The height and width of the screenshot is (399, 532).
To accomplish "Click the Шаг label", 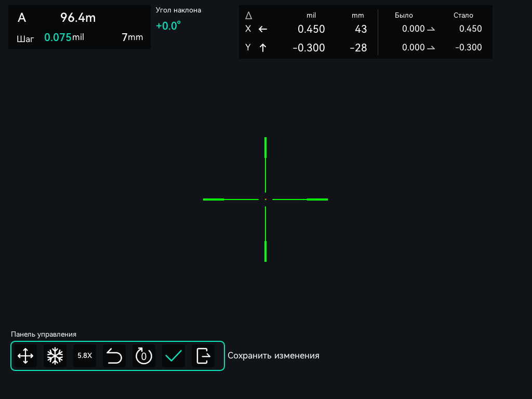I will coord(25,39).
